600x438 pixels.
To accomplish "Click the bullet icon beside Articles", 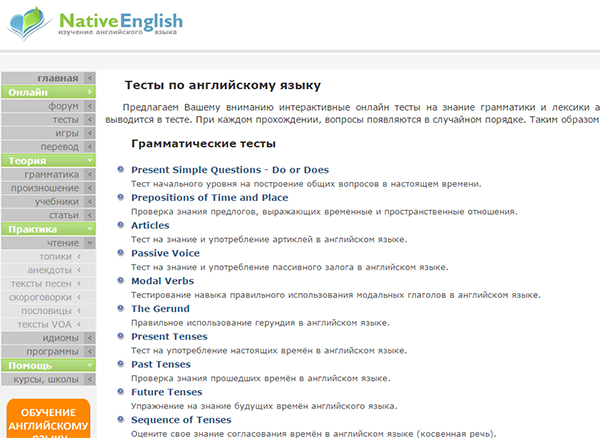I will pyautogui.click(x=122, y=226).
